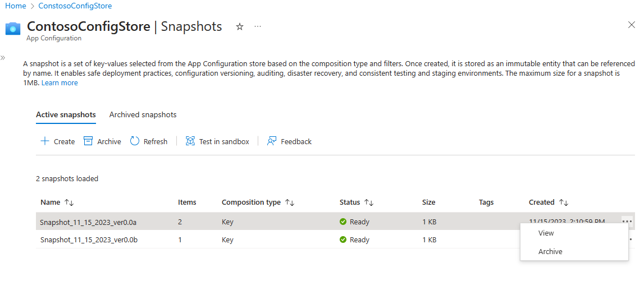Viewport: 644px width, 281px height.
Task: Click Ready status icon for ver0.0b snapshot
Action: pyautogui.click(x=343, y=239)
